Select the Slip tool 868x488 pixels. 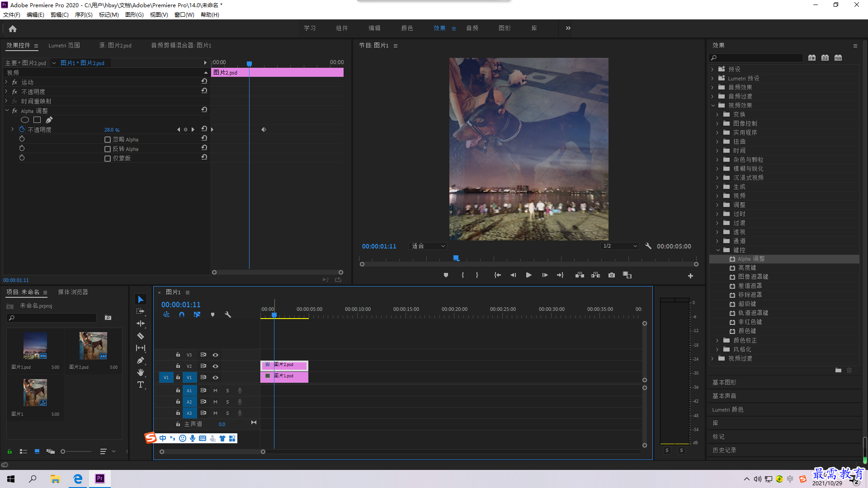tap(141, 348)
